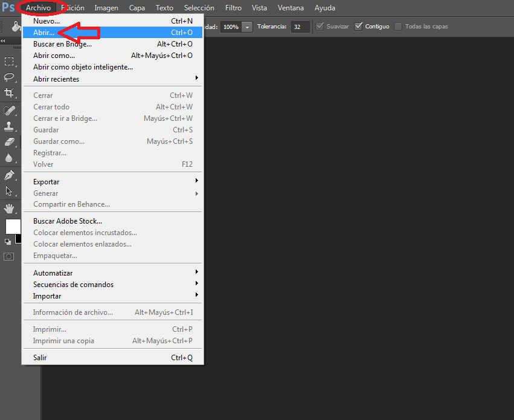Viewport: 514px width, 420px height.
Task: Reset default foreground and background colors
Action: click(7, 242)
